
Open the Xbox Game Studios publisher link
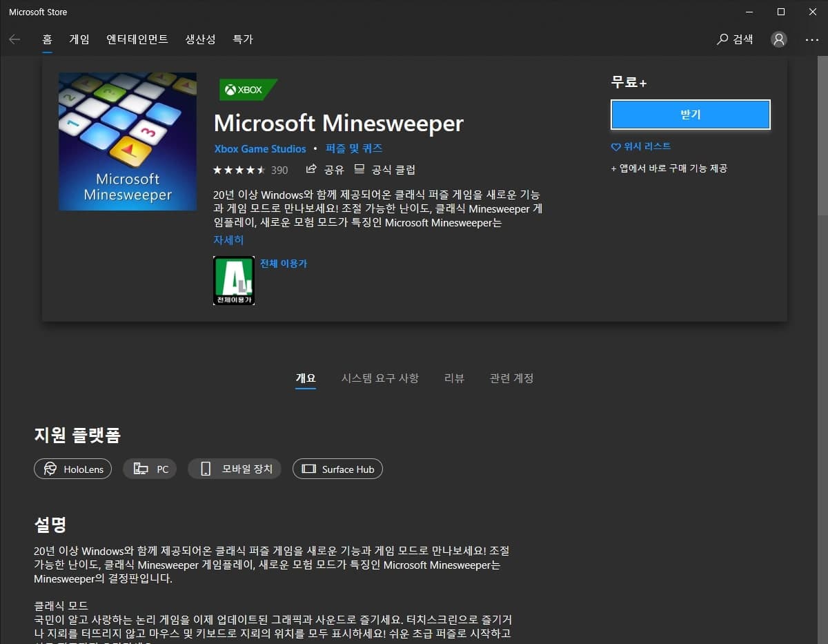pyautogui.click(x=260, y=148)
